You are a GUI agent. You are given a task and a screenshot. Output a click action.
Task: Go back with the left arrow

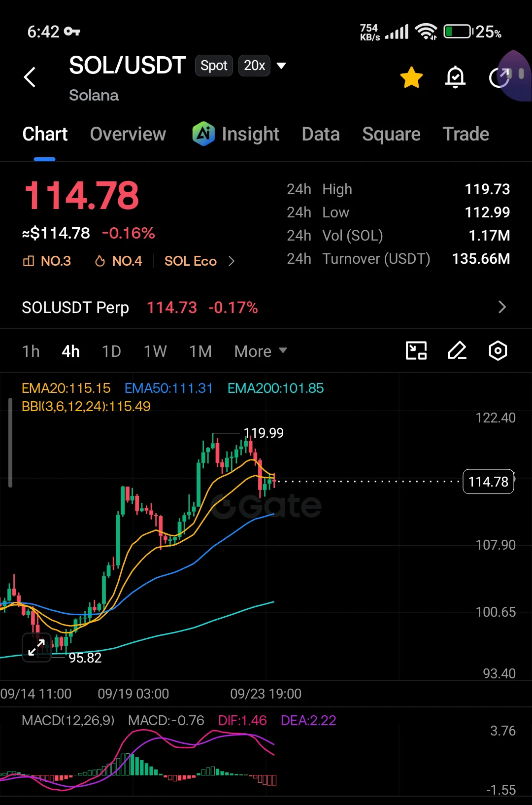(x=30, y=77)
